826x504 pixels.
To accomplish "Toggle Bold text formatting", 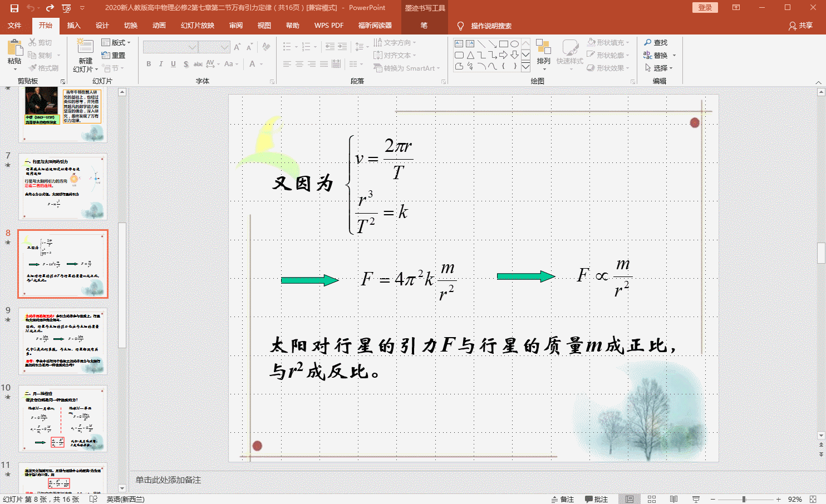I will pyautogui.click(x=149, y=64).
